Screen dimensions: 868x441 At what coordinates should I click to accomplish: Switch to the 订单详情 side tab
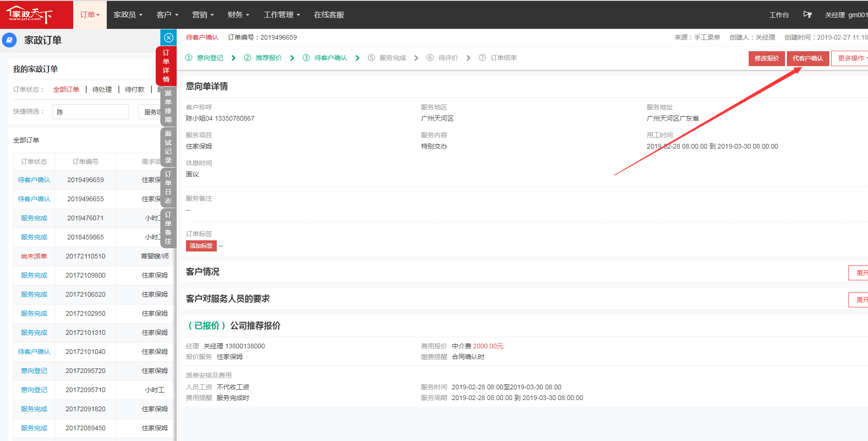tap(166, 66)
